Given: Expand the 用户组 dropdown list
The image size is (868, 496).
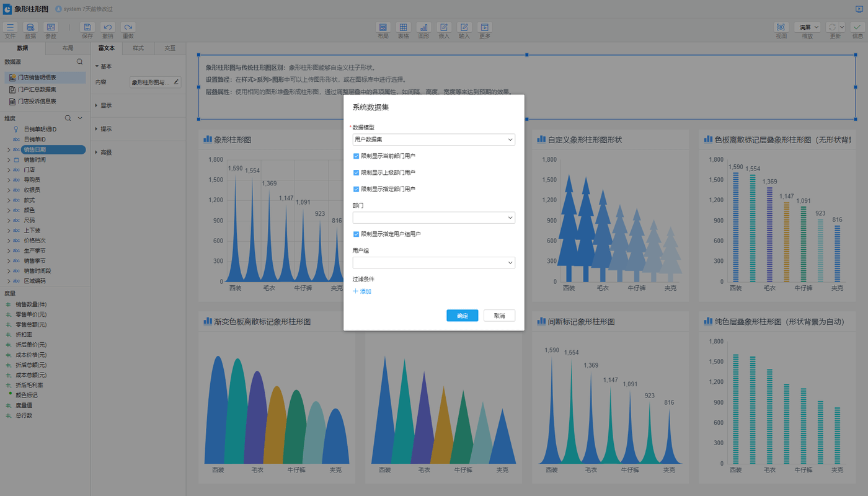Looking at the screenshot, I should pyautogui.click(x=433, y=263).
